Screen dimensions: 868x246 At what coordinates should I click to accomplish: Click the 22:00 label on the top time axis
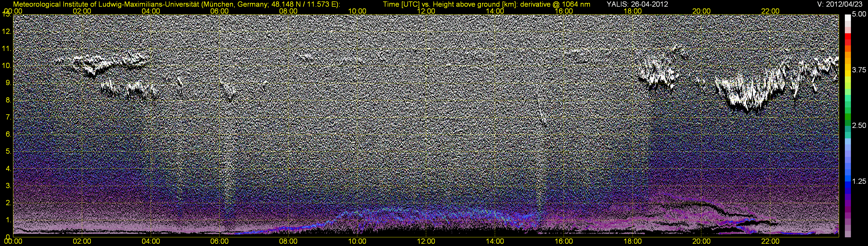point(770,11)
